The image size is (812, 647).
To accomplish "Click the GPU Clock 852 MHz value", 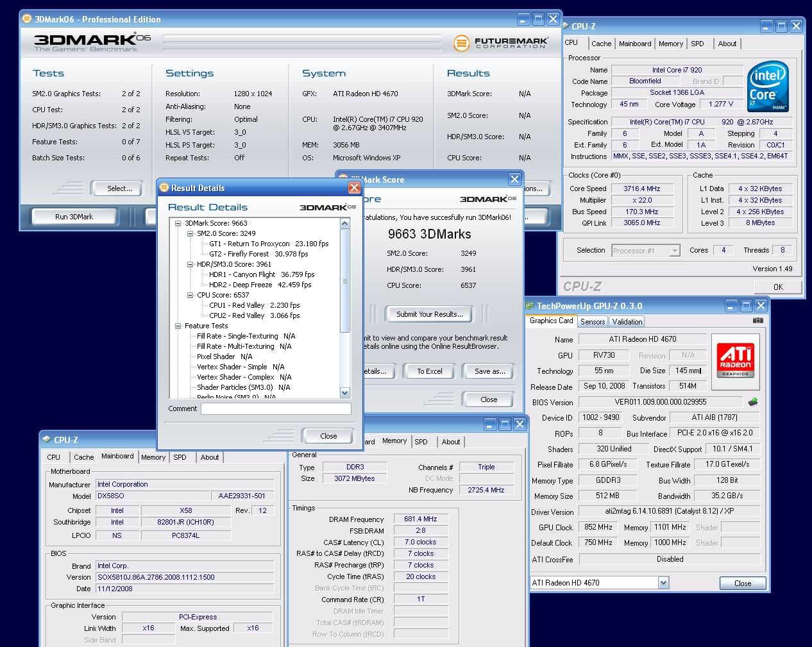I will click(x=598, y=527).
